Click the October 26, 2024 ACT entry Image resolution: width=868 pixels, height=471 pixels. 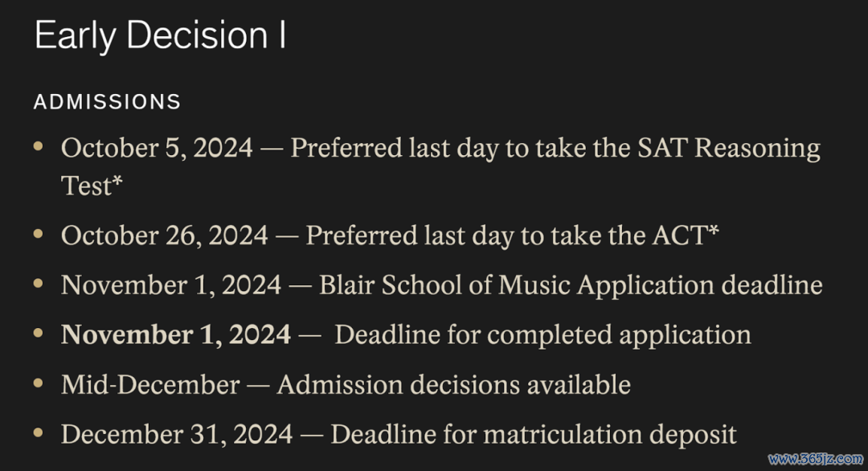click(x=390, y=235)
